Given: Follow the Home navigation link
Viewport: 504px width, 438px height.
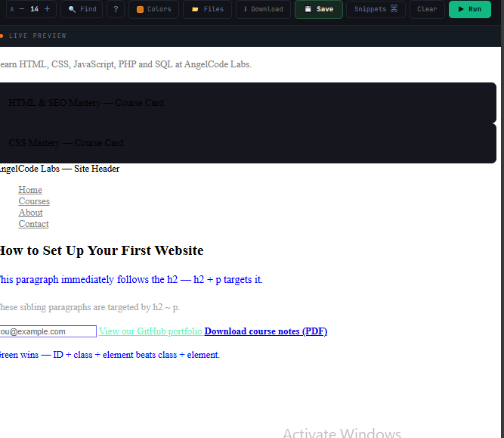Looking at the screenshot, I should (30, 190).
